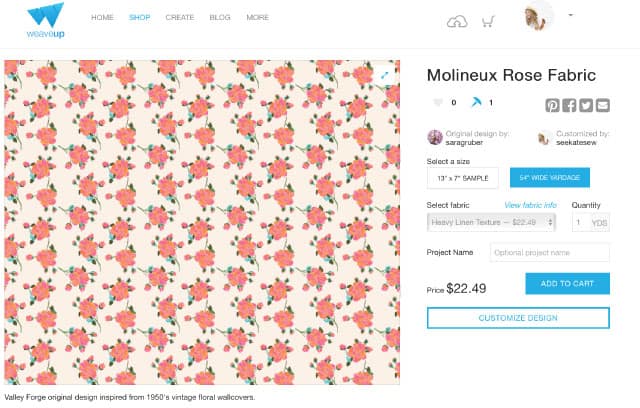Open the More menu
This screenshot has height=408, width=640.
click(x=258, y=18)
